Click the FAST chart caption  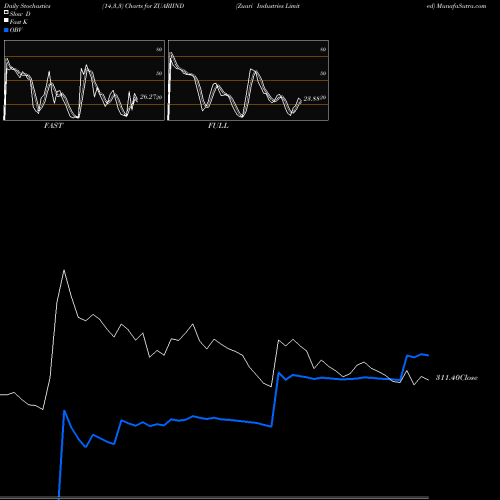coord(54,126)
